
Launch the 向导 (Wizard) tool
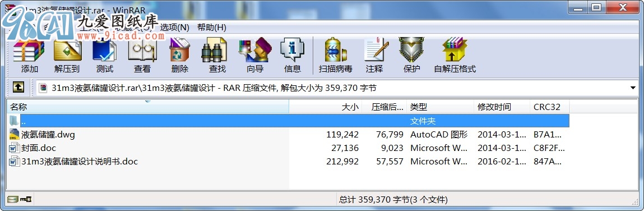point(254,56)
